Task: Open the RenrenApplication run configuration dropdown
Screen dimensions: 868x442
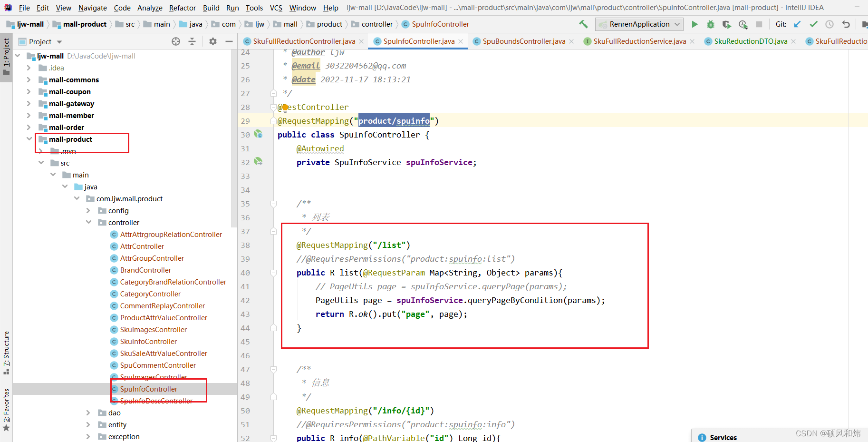Action: [x=639, y=24]
